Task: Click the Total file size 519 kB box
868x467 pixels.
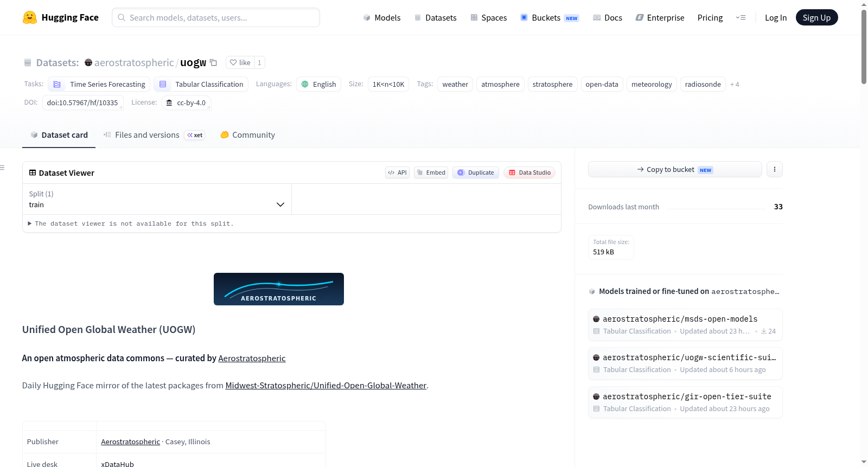Action: (611, 247)
